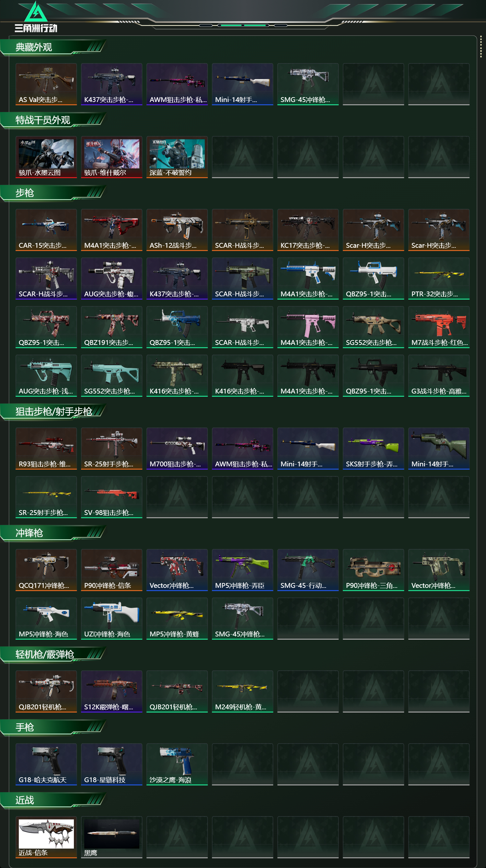The image size is (486, 868).
Task: Choose the SKS射手步枪 green skin
Action: 373,449
